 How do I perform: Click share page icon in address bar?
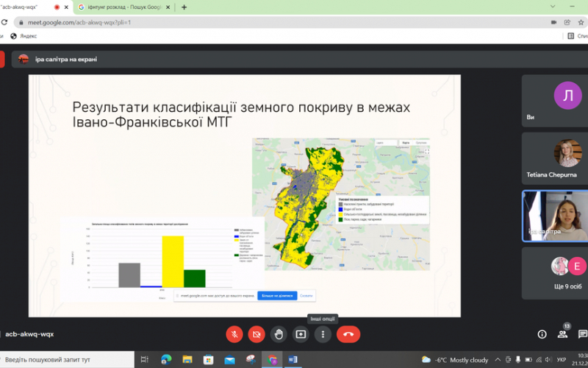point(567,22)
